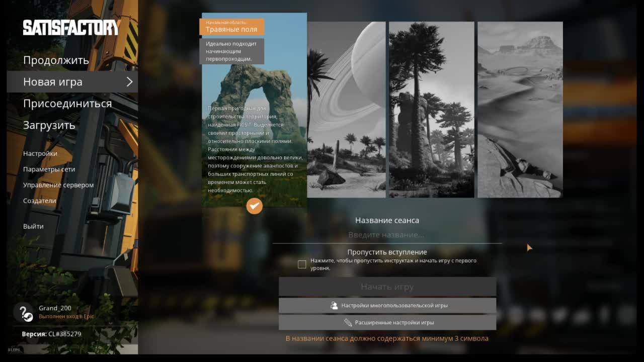Click the Grand_200 username
Image resolution: width=644 pixels, height=362 pixels.
(x=55, y=308)
